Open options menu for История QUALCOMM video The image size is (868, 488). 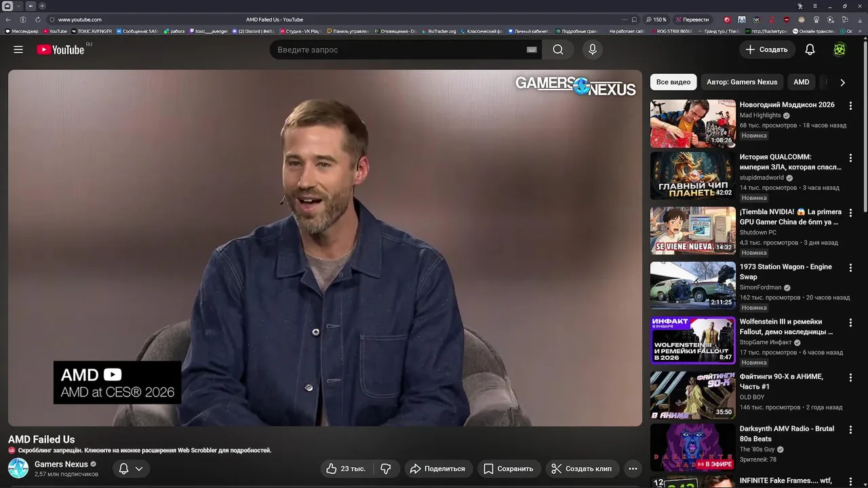coord(850,158)
